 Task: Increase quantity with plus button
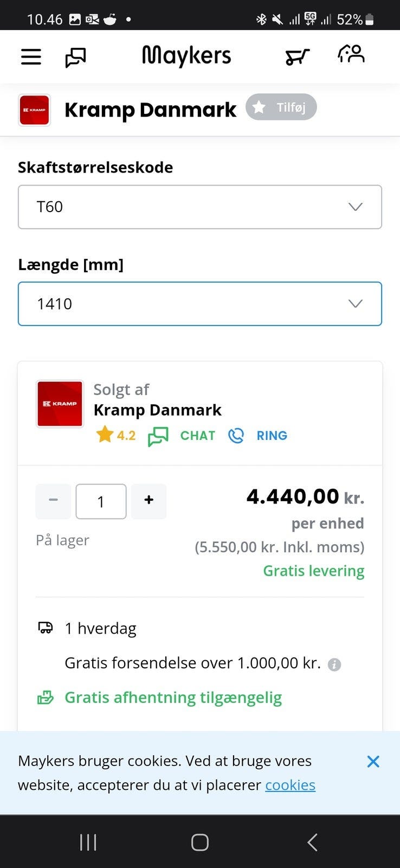coord(149,501)
